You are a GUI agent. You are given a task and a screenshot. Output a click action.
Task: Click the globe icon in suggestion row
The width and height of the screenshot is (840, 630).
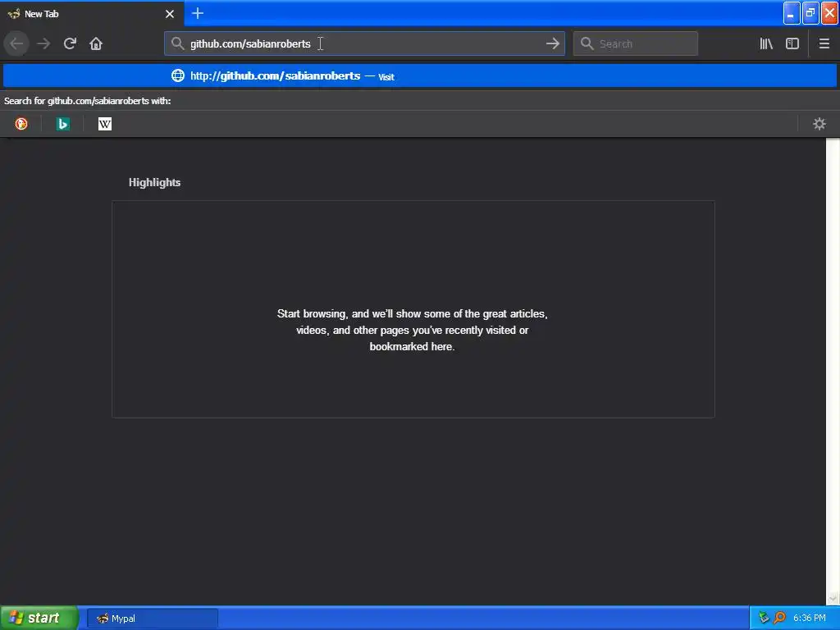(178, 75)
